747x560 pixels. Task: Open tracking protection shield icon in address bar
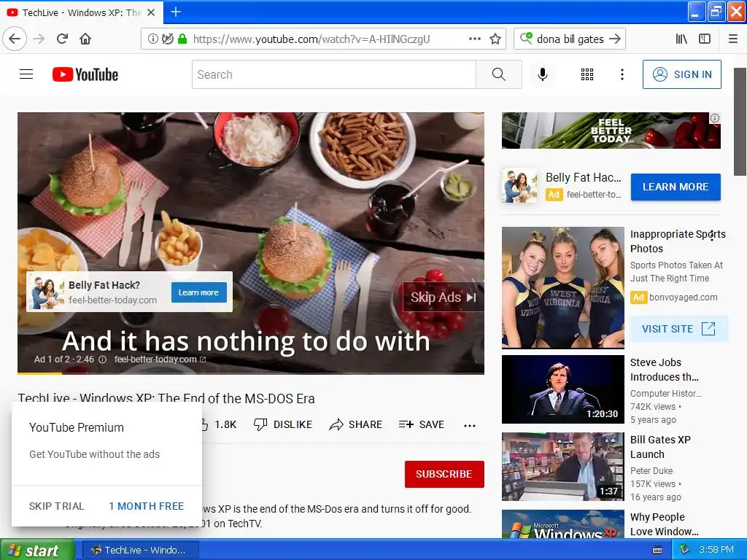(x=167, y=39)
